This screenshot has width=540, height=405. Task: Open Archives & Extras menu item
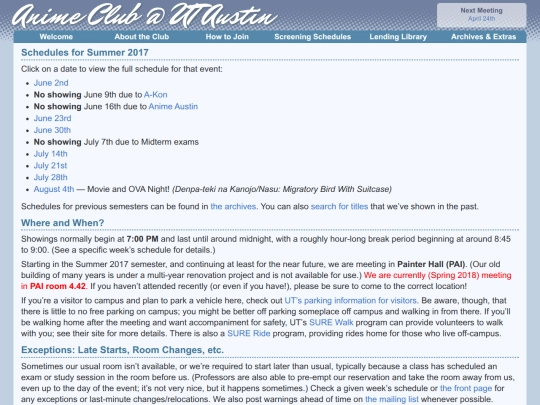[484, 37]
